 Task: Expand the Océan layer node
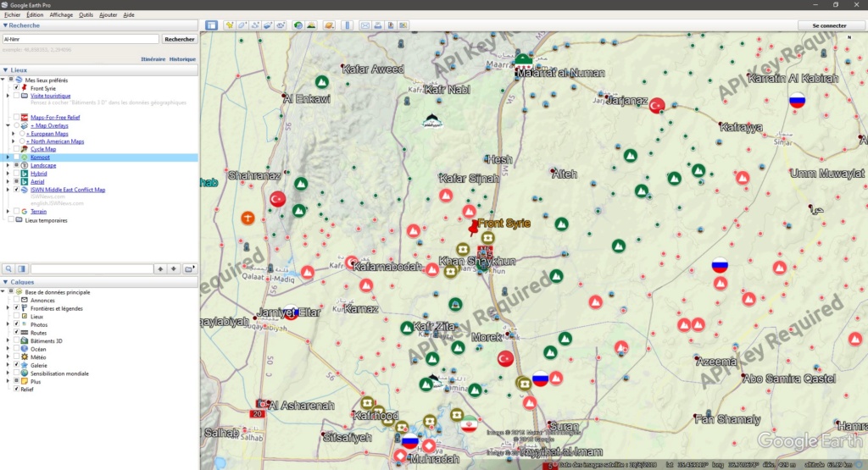pos(8,349)
